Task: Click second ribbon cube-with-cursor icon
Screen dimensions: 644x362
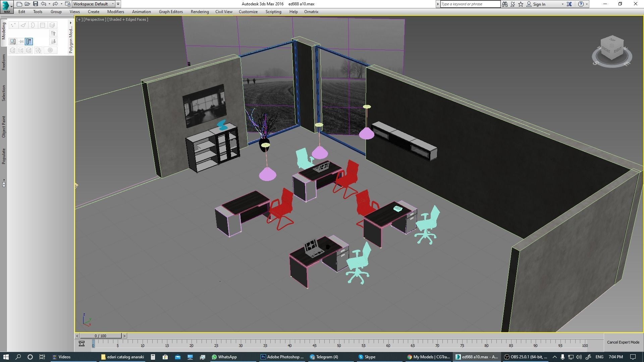Action: pos(21,50)
